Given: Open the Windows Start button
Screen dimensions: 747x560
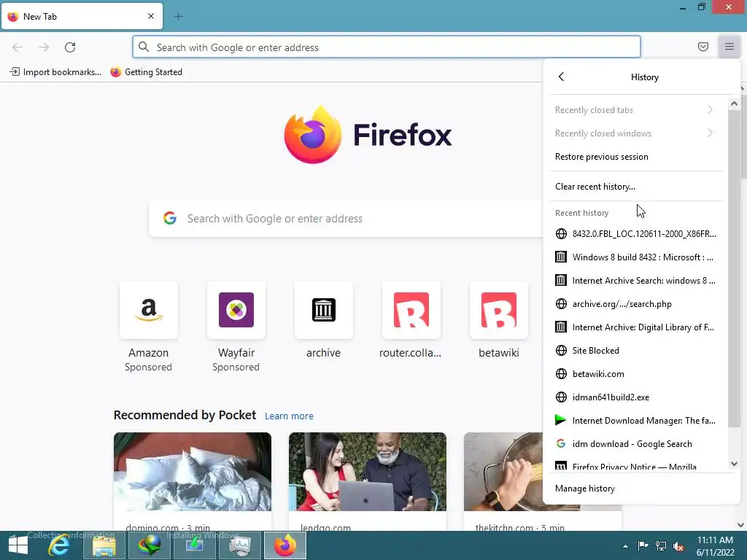Looking at the screenshot, I should click(x=18, y=545).
